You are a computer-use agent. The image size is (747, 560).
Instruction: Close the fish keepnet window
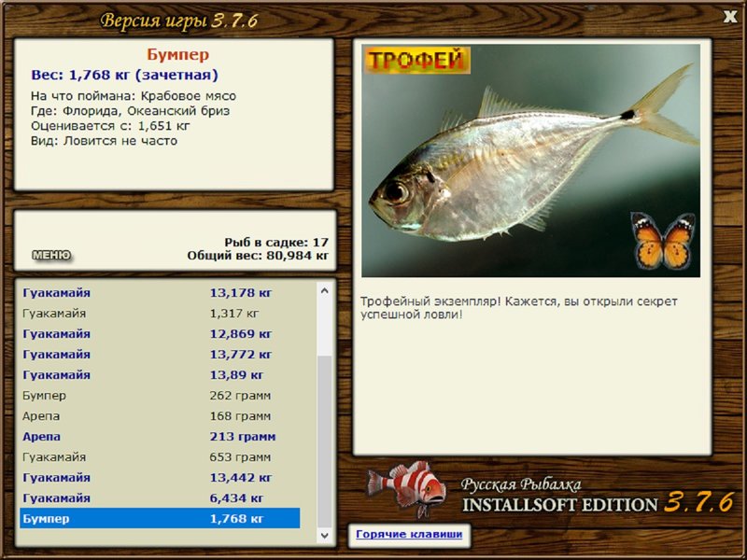[730, 17]
